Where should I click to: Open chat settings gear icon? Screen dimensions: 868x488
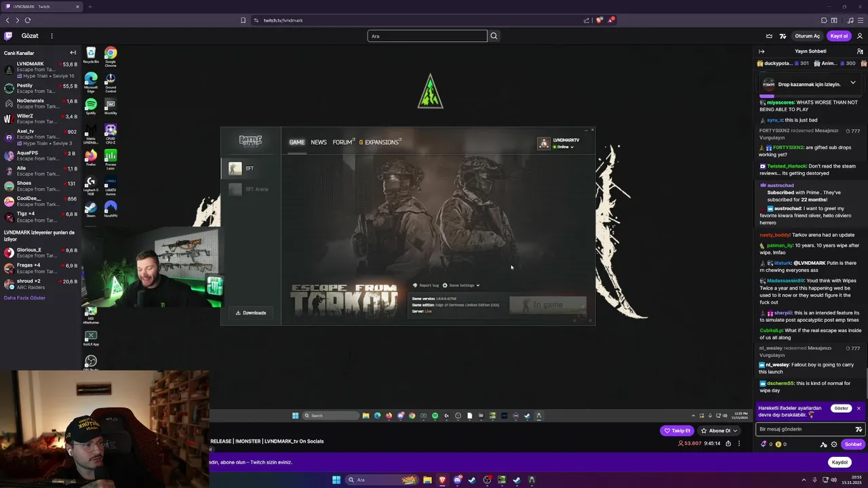[834, 444]
